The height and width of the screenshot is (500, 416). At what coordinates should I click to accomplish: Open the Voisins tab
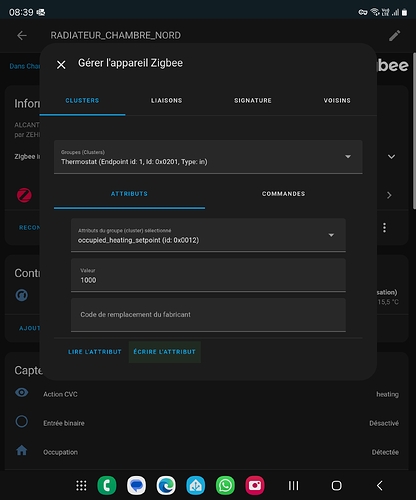coord(337,100)
